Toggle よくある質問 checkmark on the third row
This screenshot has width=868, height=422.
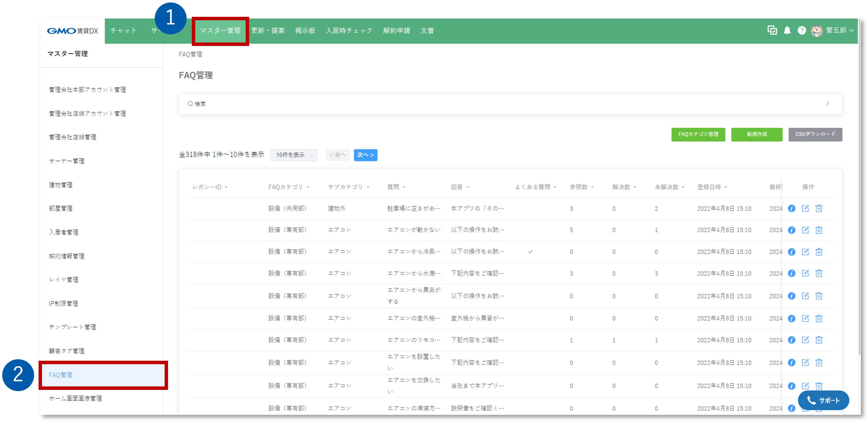[531, 251]
